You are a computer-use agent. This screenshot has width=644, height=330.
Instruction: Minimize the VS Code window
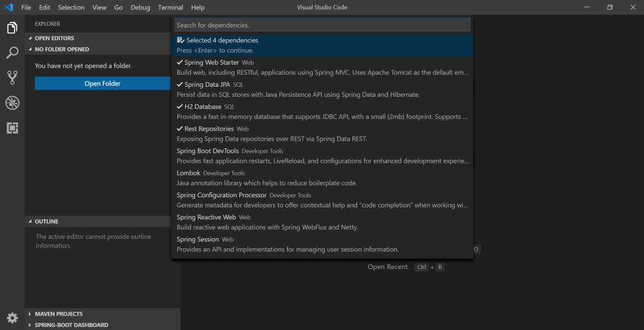click(x=587, y=8)
